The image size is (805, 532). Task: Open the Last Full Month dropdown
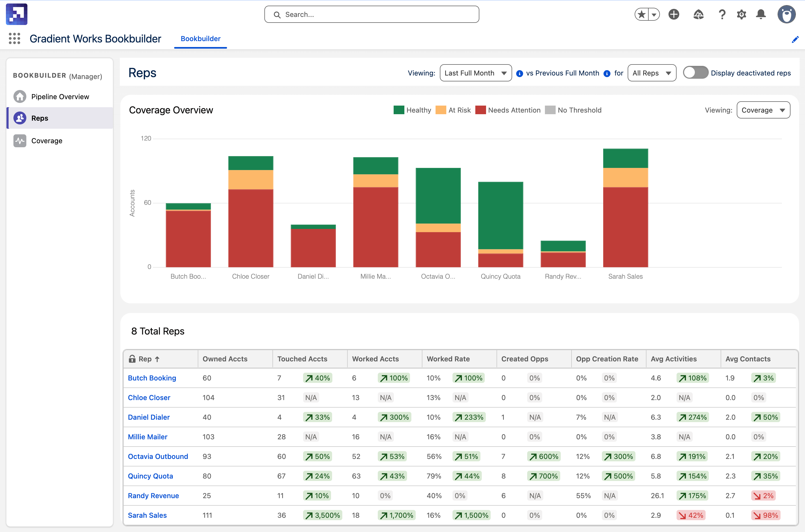click(x=475, y=73)
